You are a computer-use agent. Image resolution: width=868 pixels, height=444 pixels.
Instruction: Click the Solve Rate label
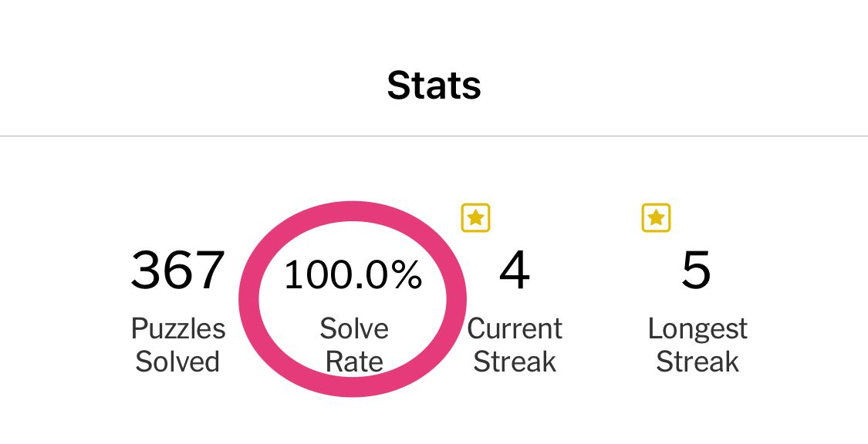(354, 345)
